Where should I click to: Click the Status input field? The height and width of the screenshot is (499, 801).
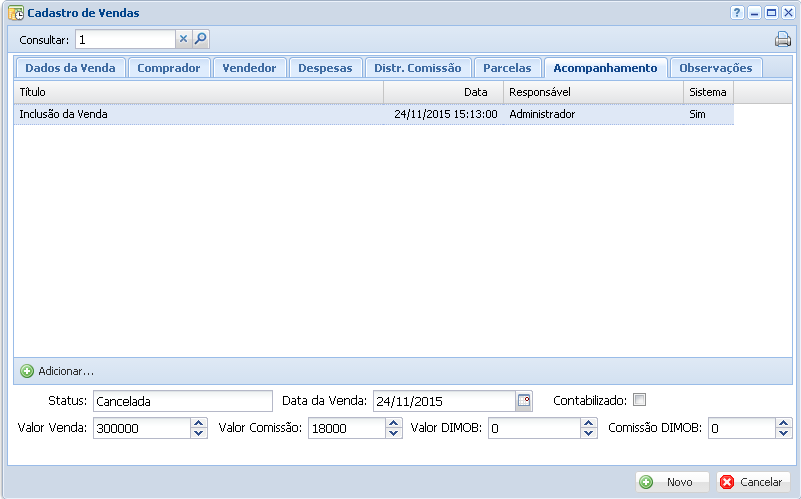[x=182, y=401]
